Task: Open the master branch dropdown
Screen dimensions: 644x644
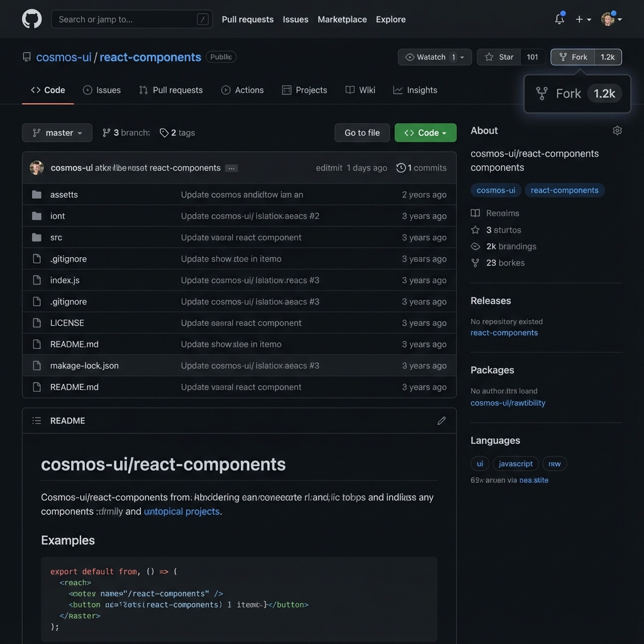Action: coord(57,133)
